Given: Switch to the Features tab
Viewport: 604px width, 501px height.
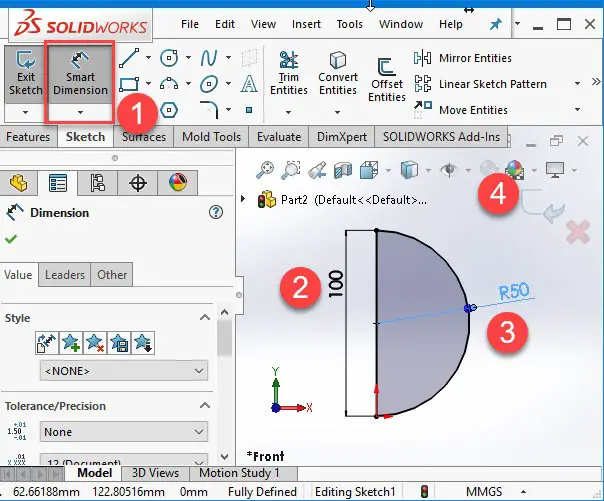Looking at the screenshot, I should click(28, 137).
